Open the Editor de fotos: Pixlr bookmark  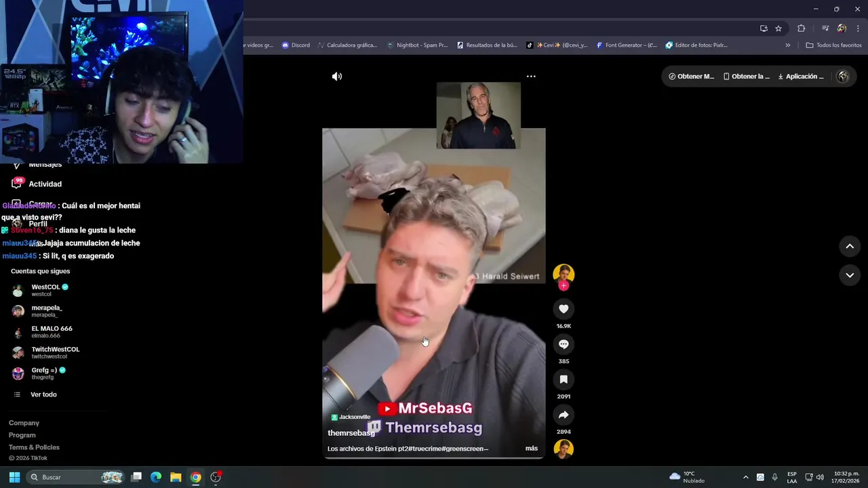click(x=696, y=45)
